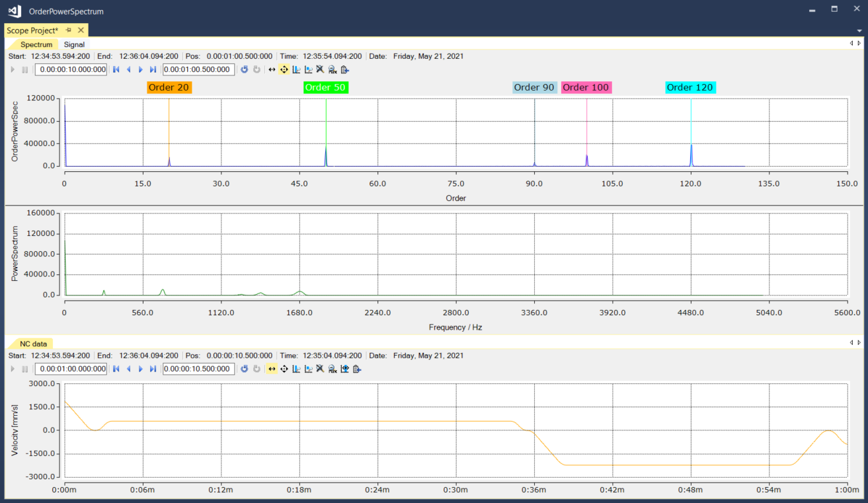Pin the Scope Project tab
The image size is (868, 503).
click(69, 30)
